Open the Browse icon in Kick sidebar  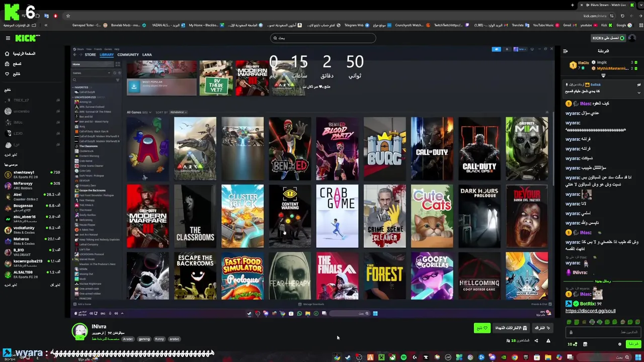point(7,64)
